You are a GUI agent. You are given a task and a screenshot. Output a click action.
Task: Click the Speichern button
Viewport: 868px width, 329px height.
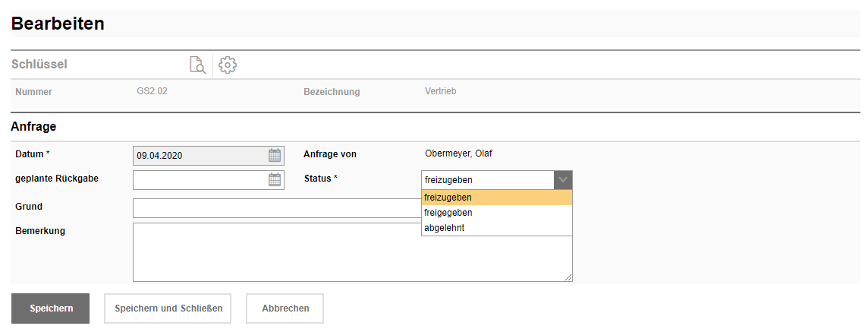(50, 308)
